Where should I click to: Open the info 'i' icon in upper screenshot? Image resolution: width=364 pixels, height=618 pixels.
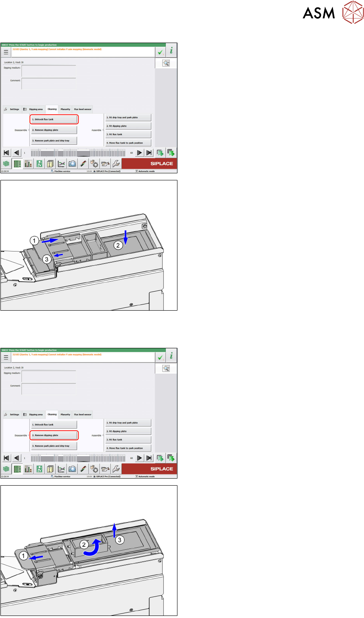(171, 51)
